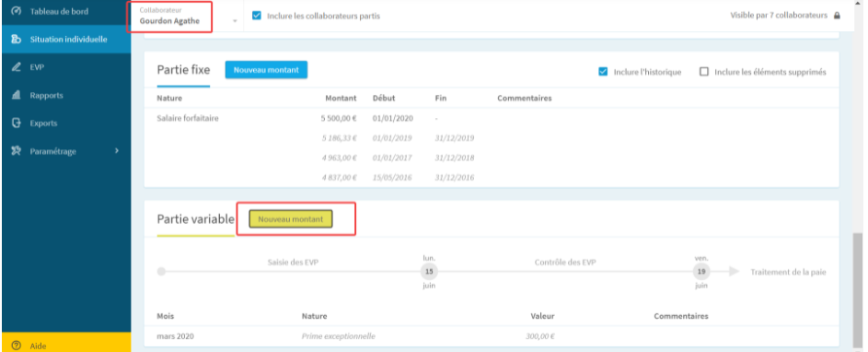Click the 5 186,33 € historical amount
This screenshot has width=868, height=352.
tap(340, 138)
